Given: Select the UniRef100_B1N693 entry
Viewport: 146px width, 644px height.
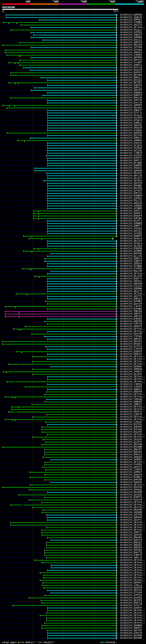Looking at the screenshot, I should pos(131,352).
